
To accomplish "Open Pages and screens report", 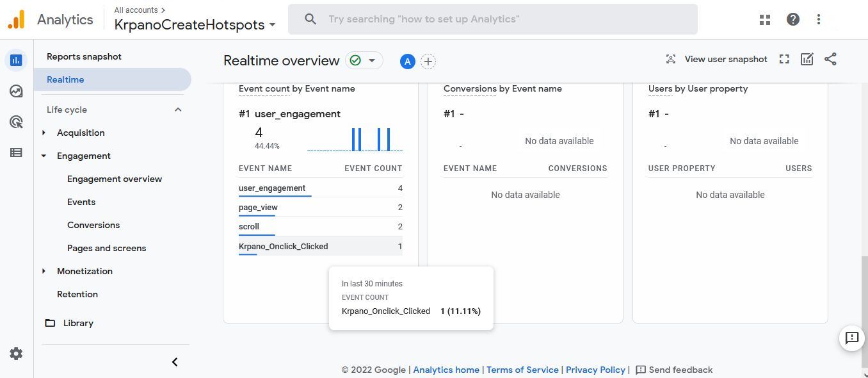I will [106, 248].
